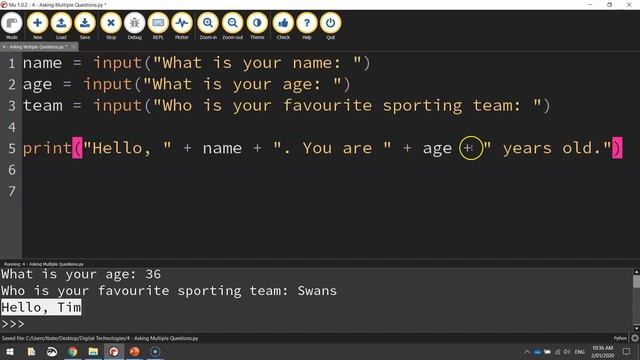Image resolution: width=640 pixels, height=360 pixels.
Task: Open the Plotter
Action: point(182,26)
